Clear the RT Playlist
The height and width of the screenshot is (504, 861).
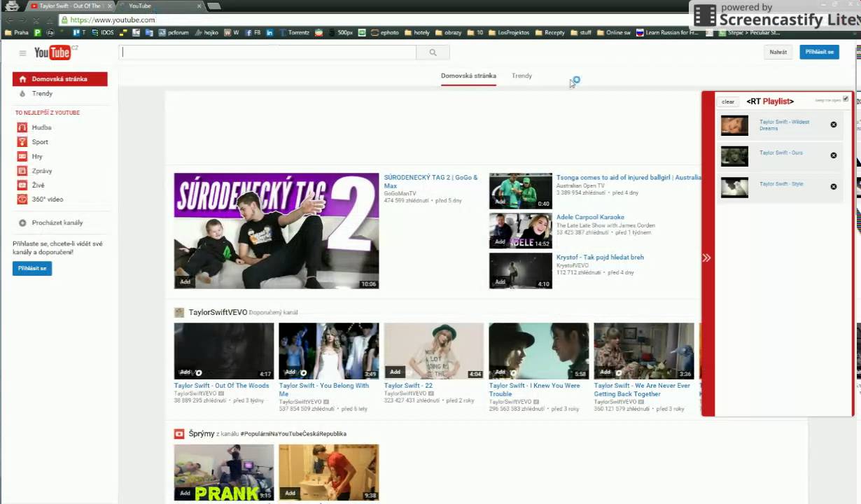tap(728, 101)
